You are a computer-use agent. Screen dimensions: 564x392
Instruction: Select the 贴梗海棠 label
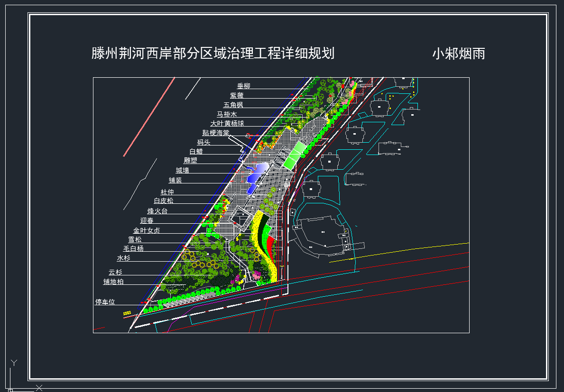[216, 133]
